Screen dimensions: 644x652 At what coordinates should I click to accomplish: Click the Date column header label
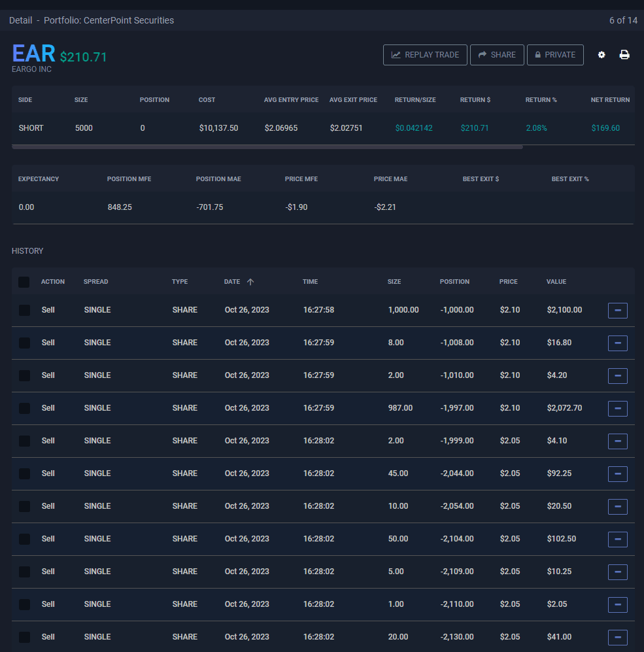click(232, 281)
